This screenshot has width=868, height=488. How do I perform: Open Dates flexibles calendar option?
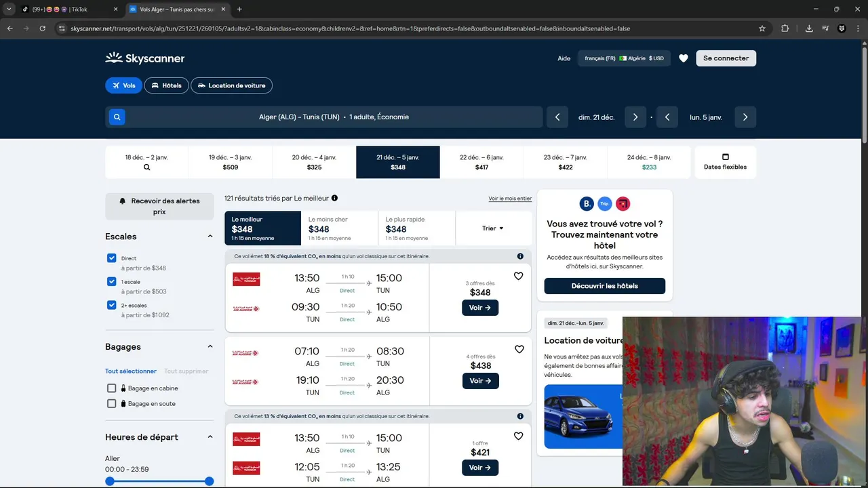click(x=725, y=162)
